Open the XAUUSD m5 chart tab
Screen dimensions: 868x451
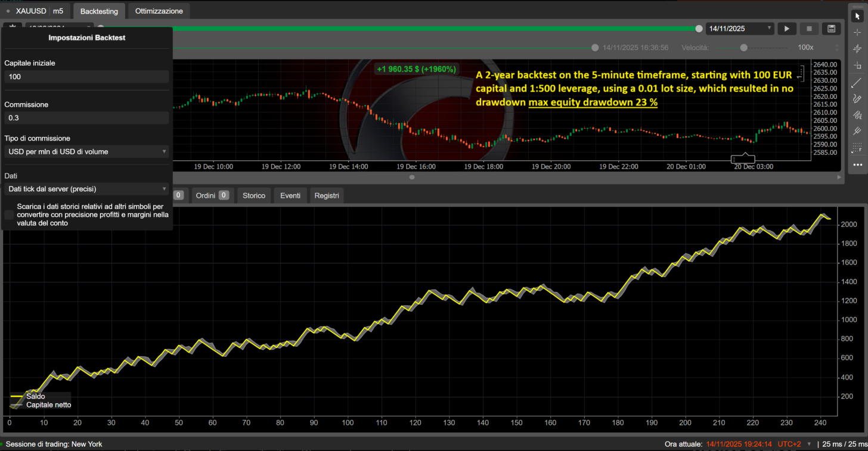[x=35, y=11]
